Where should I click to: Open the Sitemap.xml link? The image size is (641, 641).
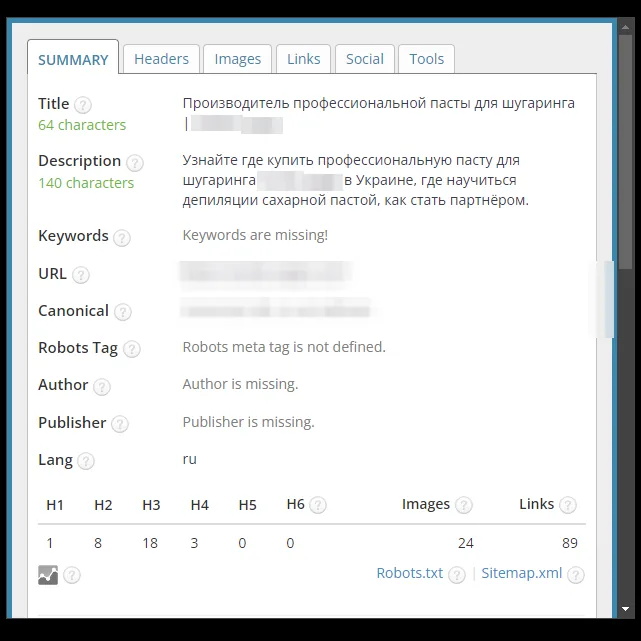tap(522, 573)
